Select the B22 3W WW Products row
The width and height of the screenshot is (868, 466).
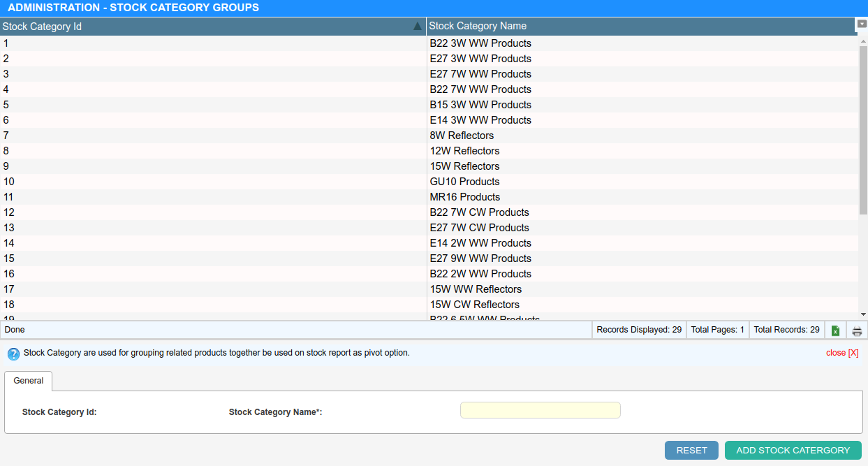480,43
